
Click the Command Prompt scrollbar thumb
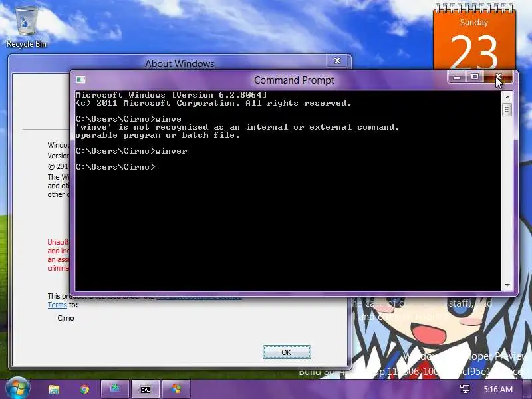507,109
